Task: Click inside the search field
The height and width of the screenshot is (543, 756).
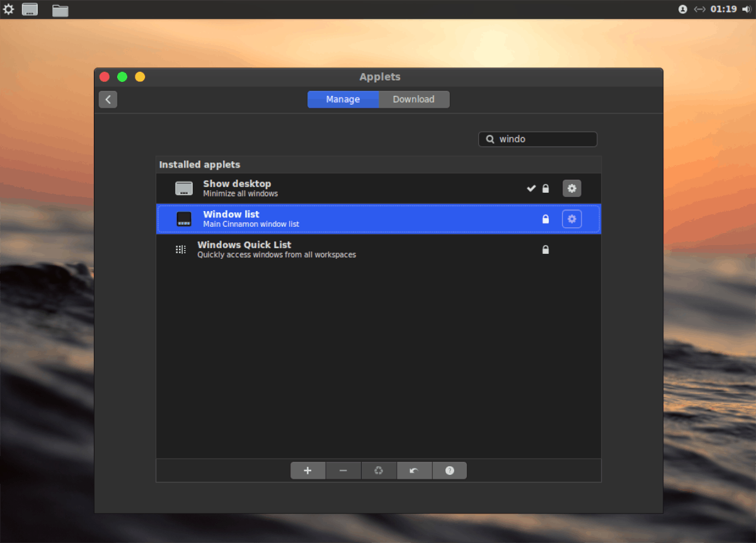Action: pyautogui.click(x=542, y=139)
